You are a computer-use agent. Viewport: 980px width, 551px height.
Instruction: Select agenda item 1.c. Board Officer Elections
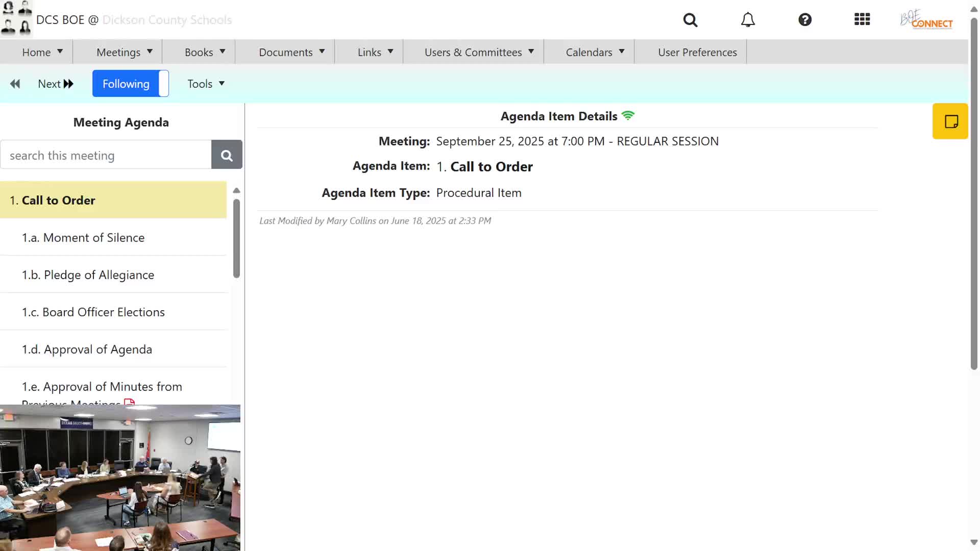coord(93,312)
